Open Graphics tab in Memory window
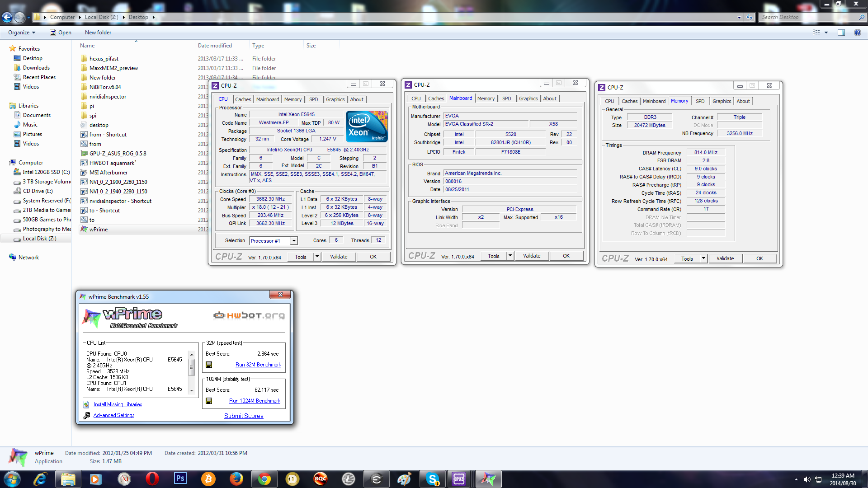 click(x=722, y=101)
